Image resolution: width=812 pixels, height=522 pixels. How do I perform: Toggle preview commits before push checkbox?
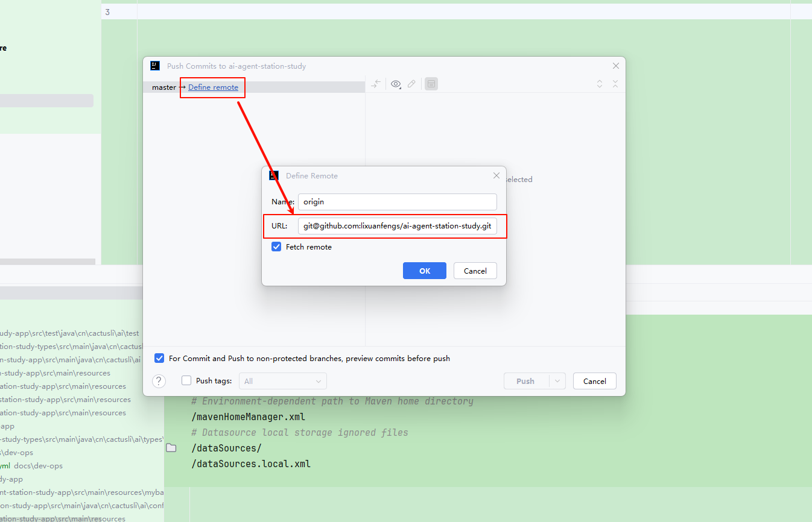pos(159,358)
